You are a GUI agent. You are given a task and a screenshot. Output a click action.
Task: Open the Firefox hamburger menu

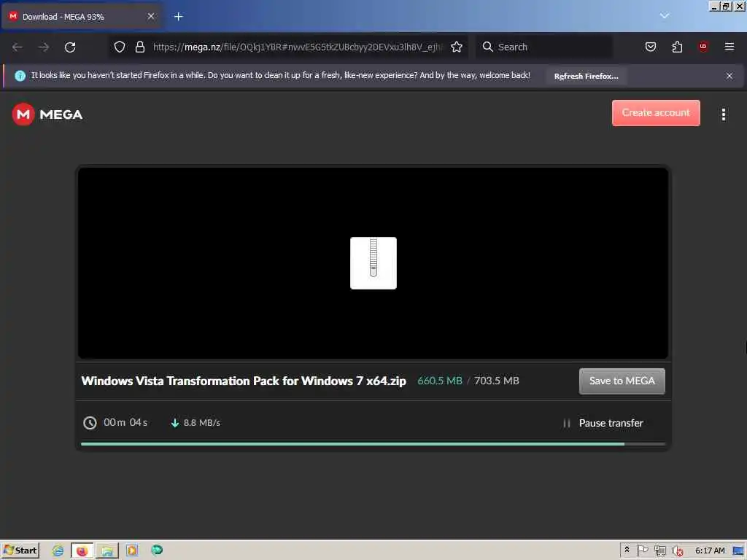tap(729, 47)
